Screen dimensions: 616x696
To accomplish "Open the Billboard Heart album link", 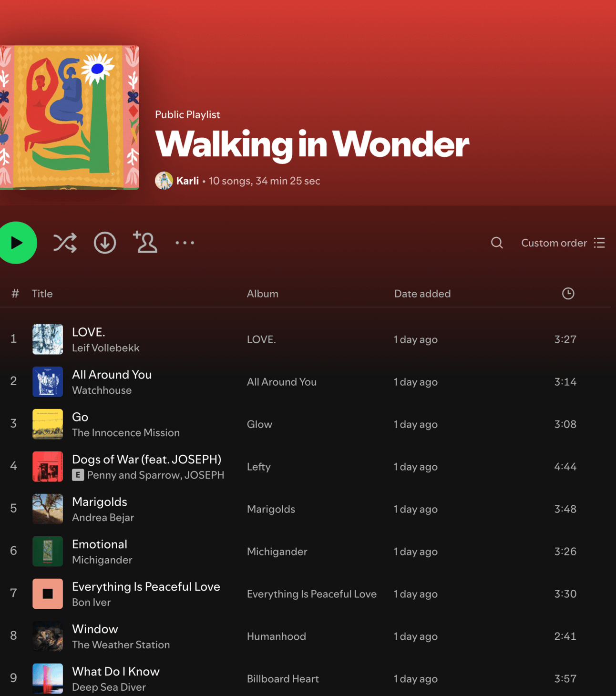I will coord(283,679).
